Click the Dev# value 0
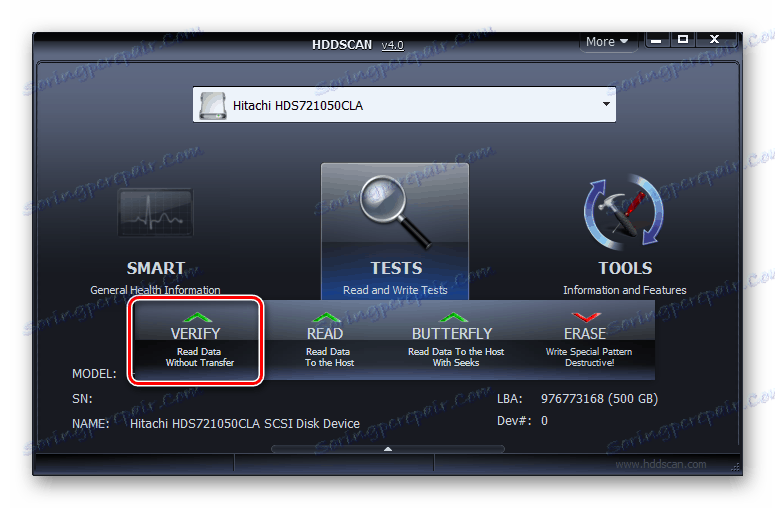This screenshot has width=775, height=508. [544, 421]
